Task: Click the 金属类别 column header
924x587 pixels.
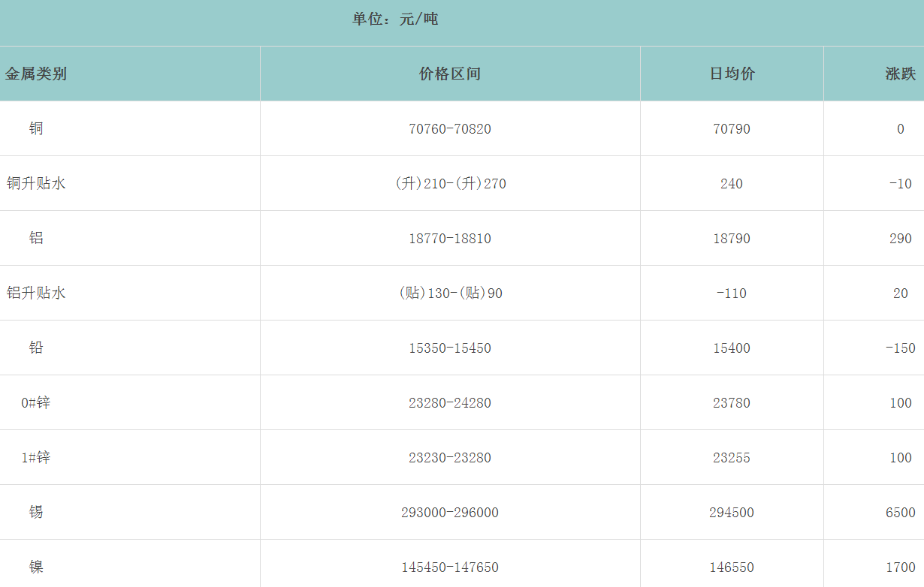Action: [x=36, y=74]
